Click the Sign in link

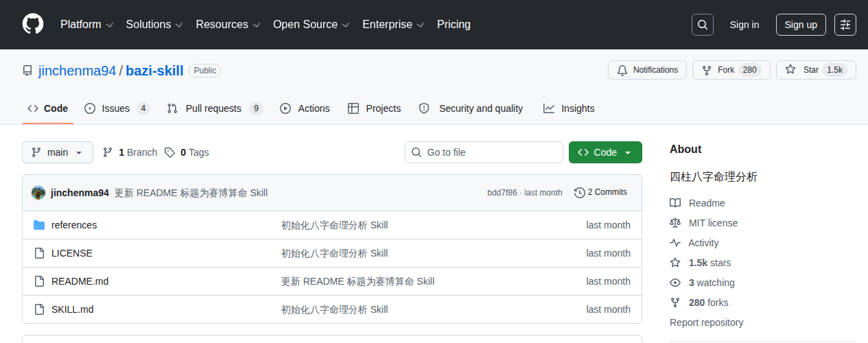744,25
